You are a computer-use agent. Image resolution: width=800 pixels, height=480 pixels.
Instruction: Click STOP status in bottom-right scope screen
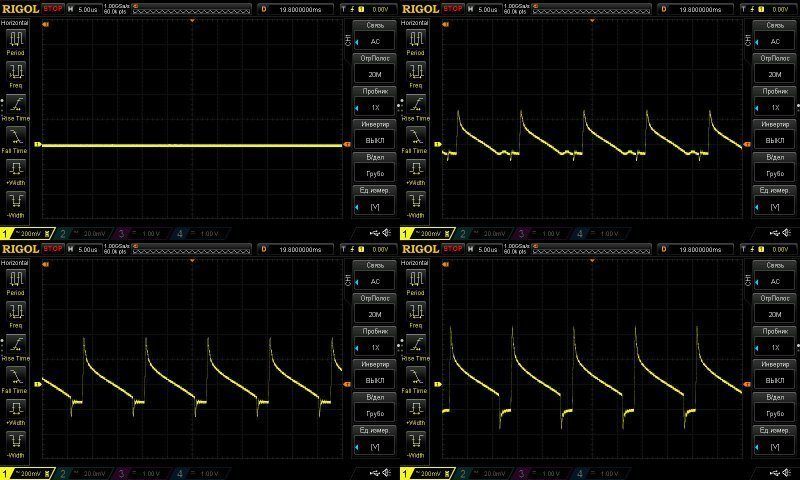tap(453, 249)
